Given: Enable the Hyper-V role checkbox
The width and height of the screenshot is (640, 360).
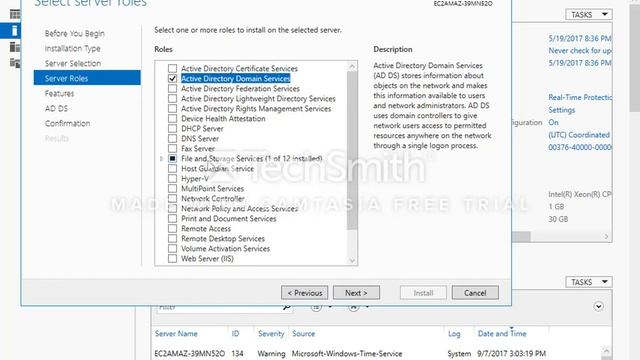Looking at the screenshot, I should tap(173, 178).
